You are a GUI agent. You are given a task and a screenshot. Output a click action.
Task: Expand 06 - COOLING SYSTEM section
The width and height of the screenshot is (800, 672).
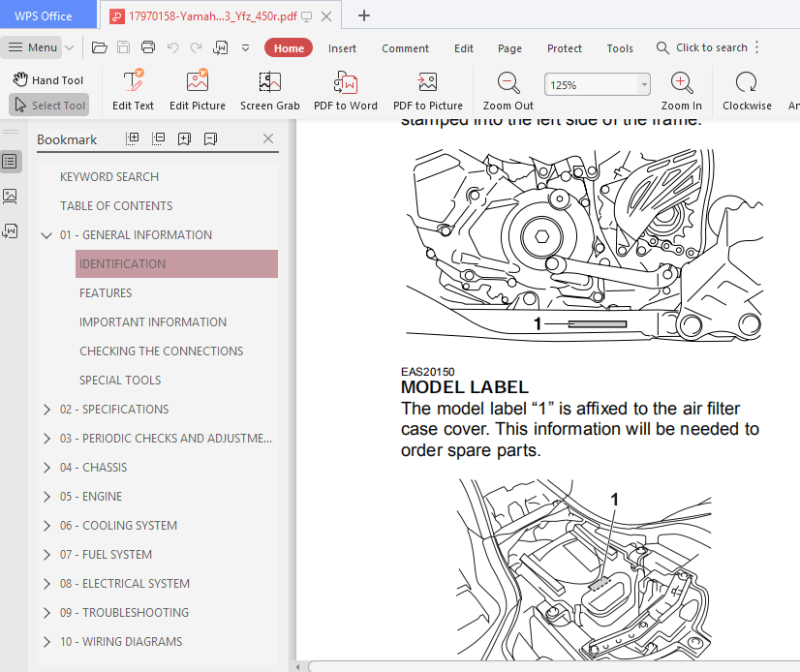46,526
